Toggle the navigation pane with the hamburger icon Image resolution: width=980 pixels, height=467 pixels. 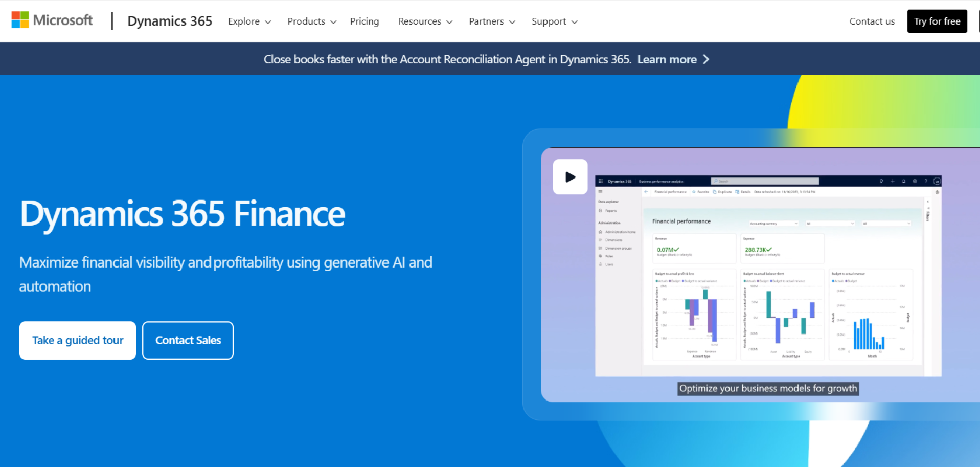coord(600,192)
